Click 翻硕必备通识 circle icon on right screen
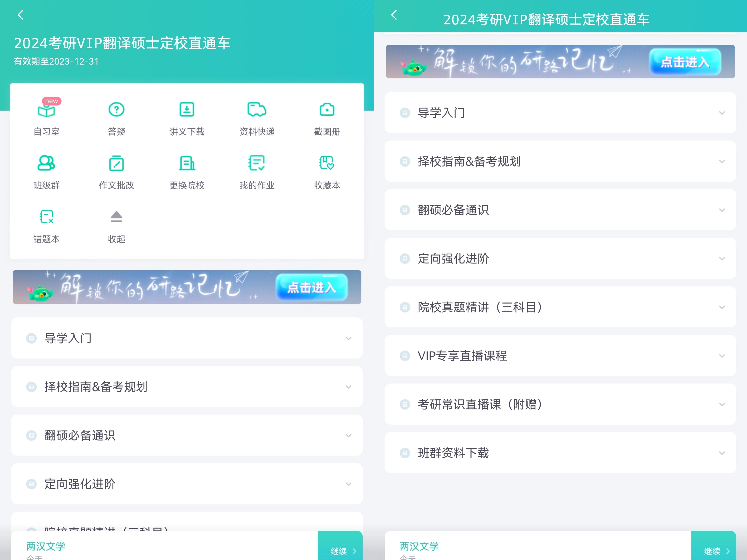747x560 pixels. (405, 210)
